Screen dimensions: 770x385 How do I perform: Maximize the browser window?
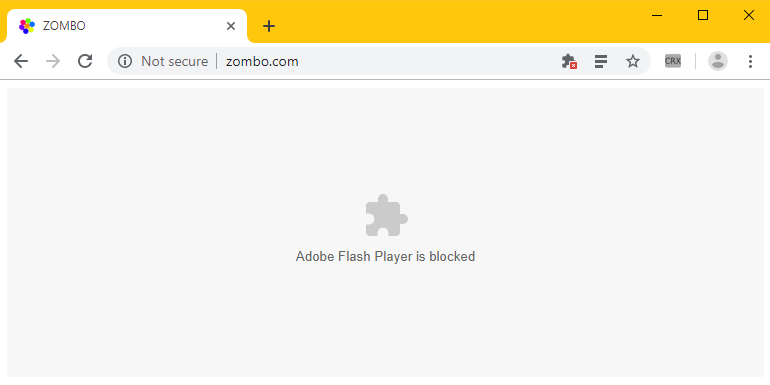(x=703, y=15)
